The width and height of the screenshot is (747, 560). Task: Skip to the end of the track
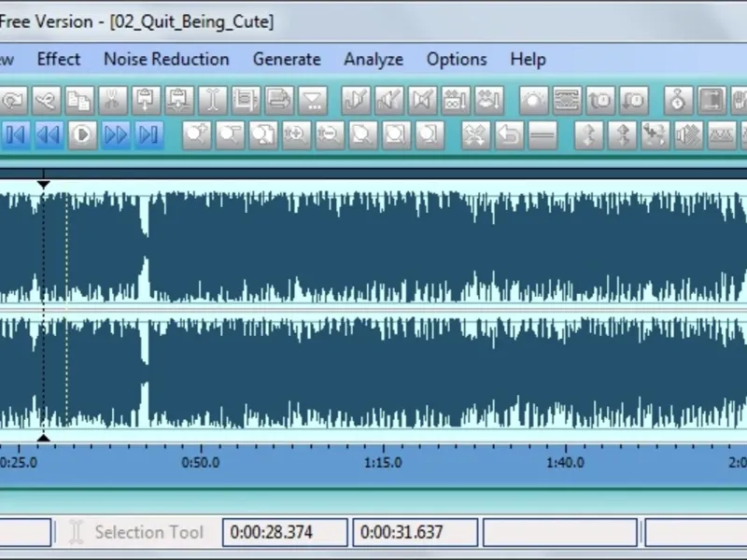point(148,135)
